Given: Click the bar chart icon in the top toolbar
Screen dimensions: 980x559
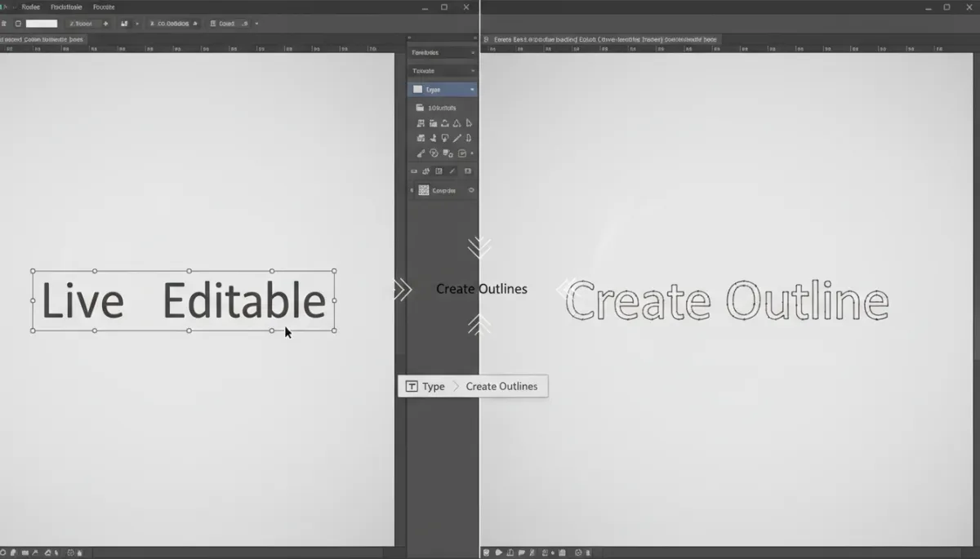Looking at the screenshot, I should [x=125, y=24].
